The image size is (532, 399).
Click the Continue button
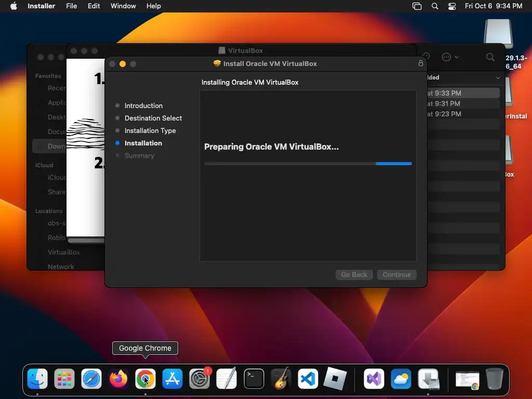click(x=396, y=274)
